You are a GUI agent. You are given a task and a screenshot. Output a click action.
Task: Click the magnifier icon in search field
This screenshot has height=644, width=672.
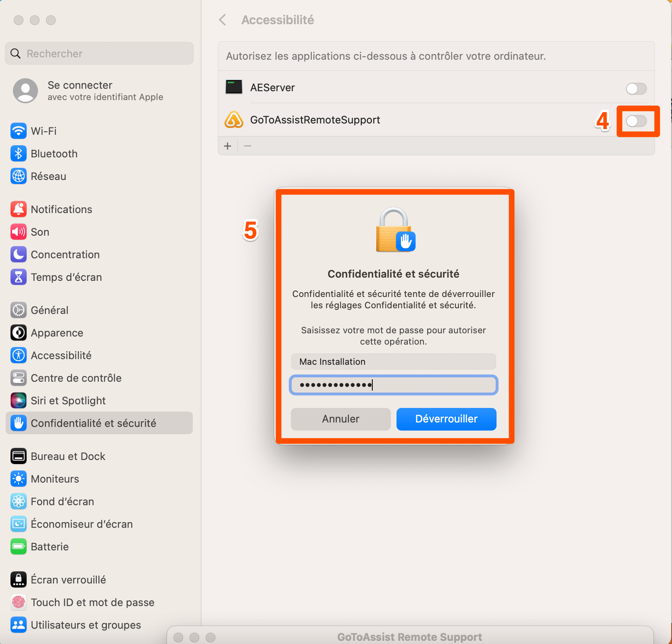15,53
